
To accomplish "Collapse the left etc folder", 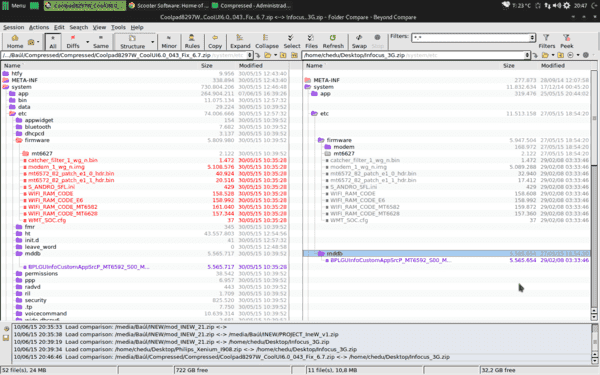I will point(12,114).
